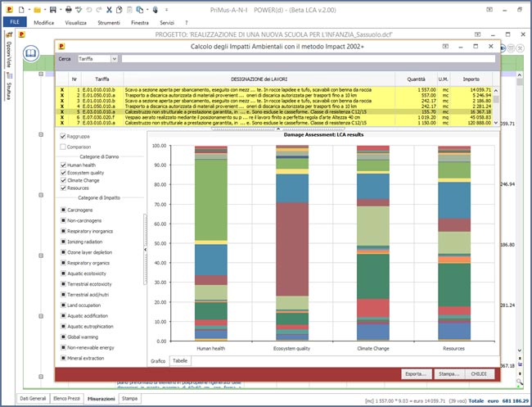532x407 pixels.
Task: Switch to the Tabelle tab
Action: pos(180,361)
